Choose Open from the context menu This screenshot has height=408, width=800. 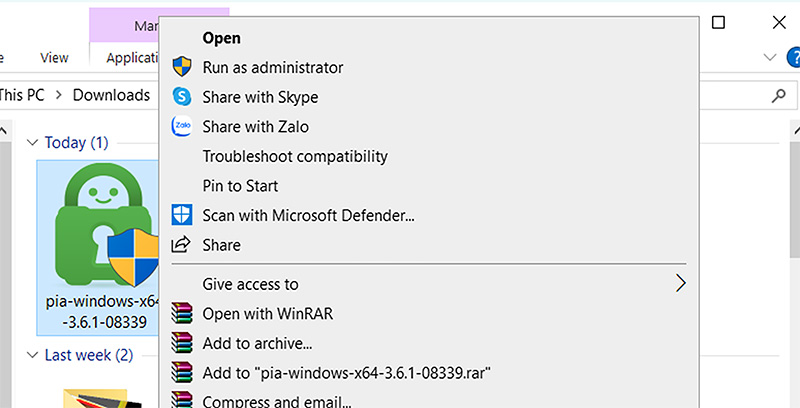221,38
